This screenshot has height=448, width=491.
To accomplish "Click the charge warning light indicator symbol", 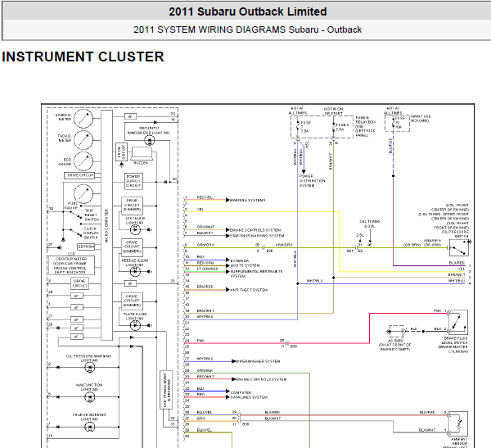I will [x=89, y=427].
